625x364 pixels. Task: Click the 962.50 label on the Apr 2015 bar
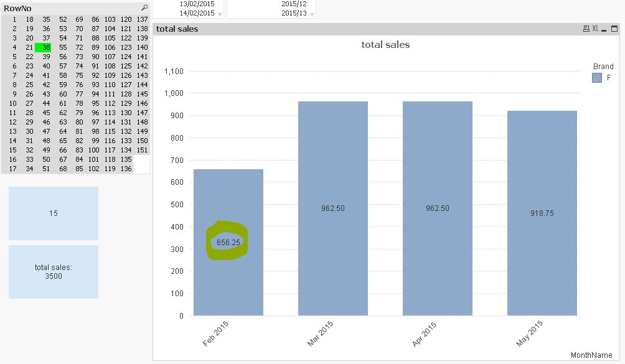436,208
